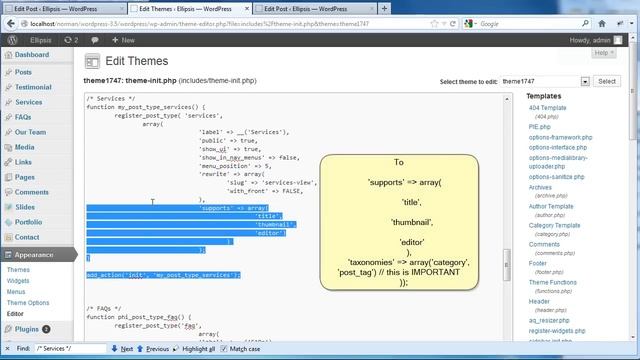This screenshot has width=640, height=360.
Task: Open the browser home page icon
Action: pyautogui.click(x=602, y=24)
